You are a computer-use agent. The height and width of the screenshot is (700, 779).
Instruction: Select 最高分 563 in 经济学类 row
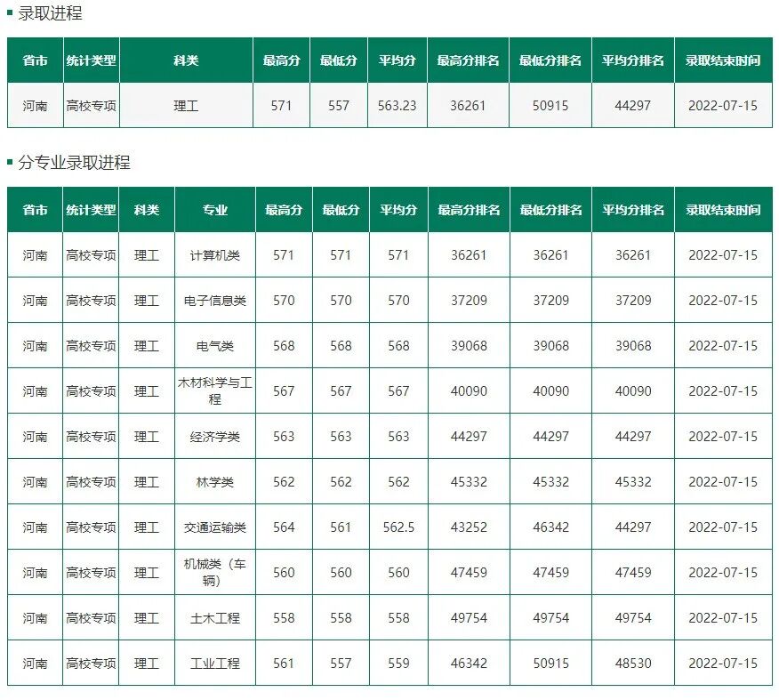point(284,437)
